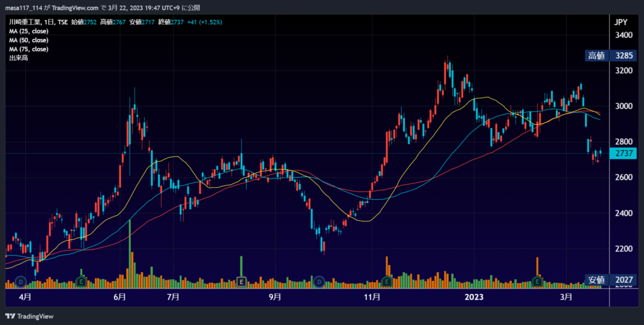Click the +41 (+1.52%) change value
Image resolution: width=644 pixels, height=325 pixels.
(x=204, y=22)
